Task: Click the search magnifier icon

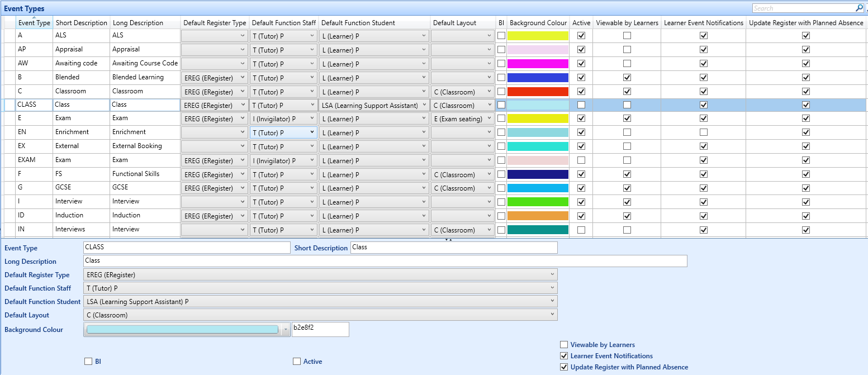Action: click(x=860, y=8)
